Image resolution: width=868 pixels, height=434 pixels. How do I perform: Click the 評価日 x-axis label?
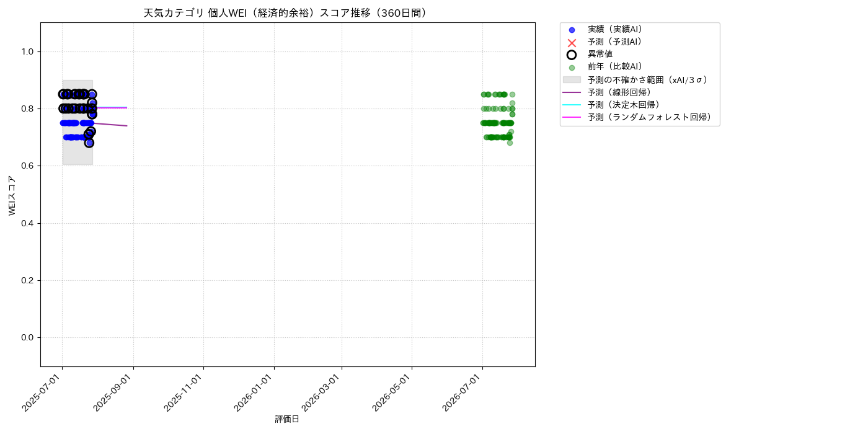[287, 420]
